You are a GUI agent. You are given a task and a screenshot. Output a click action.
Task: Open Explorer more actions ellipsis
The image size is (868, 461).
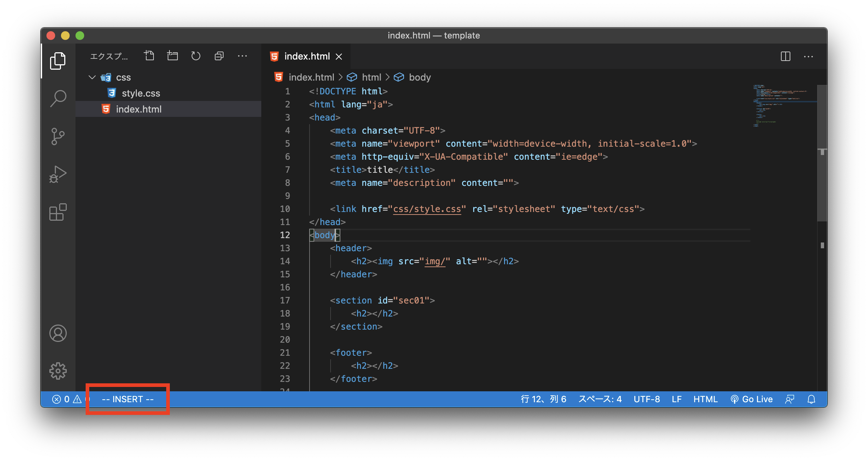pos(242,56)
